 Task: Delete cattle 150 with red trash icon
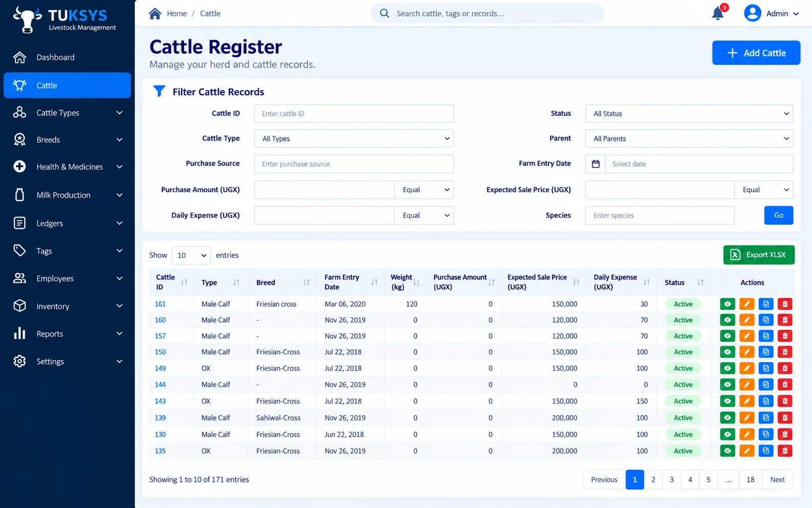pyautogui.click(x=785, y=352)
